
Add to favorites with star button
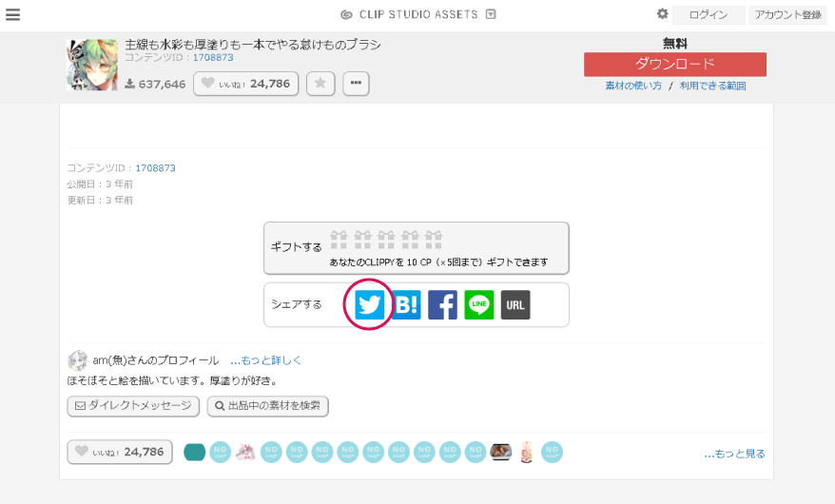tap(320, 84)
